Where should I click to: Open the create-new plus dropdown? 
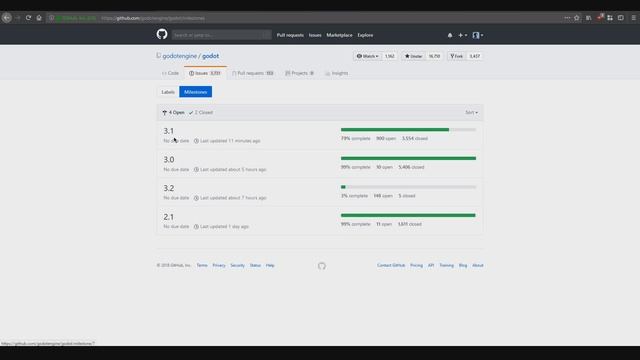point(462,35)
